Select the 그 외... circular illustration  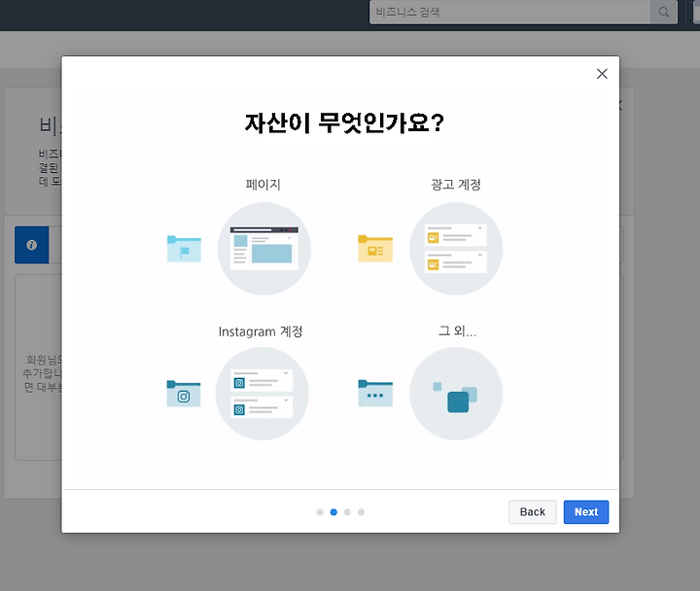(x=456, y=394)
